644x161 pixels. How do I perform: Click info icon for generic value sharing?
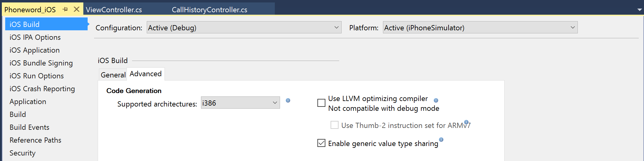[x=441, y=140]
